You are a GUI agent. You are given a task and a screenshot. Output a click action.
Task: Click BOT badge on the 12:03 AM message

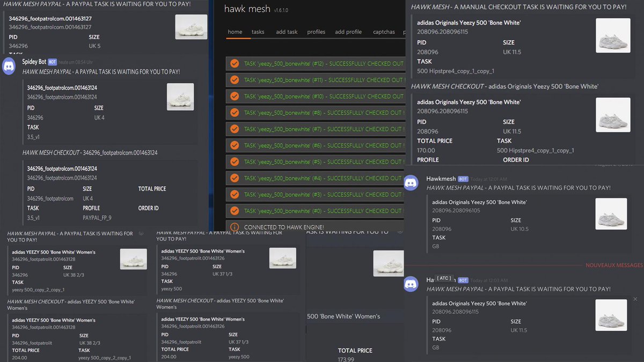pyautogui.click(x=463, y=280)
